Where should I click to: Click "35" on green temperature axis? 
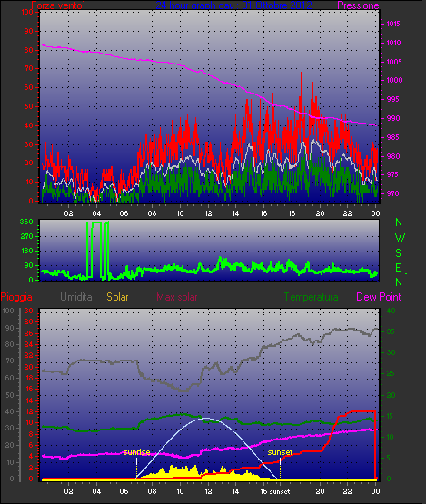(x=391, y=331)
